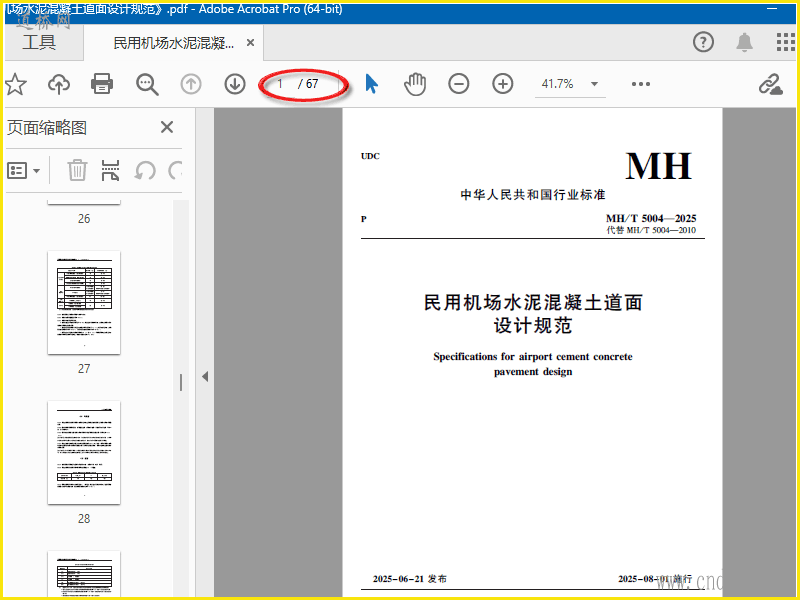Screen dimensions: 800x600
Task: Open thumbnail panel options dropdown
Action: click(23, 170)
